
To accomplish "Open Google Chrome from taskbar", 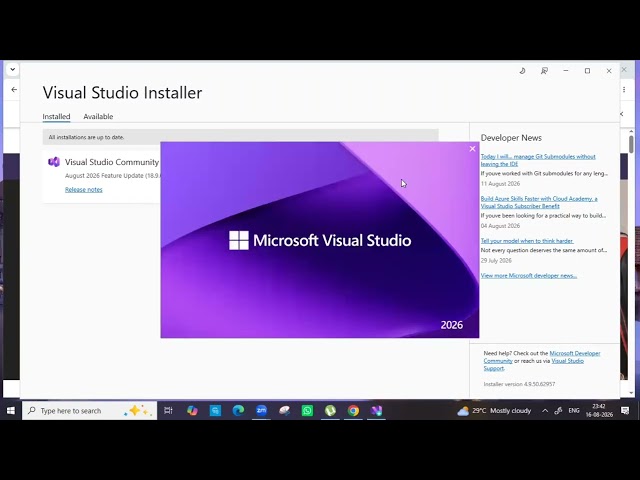I will (353, 411).
